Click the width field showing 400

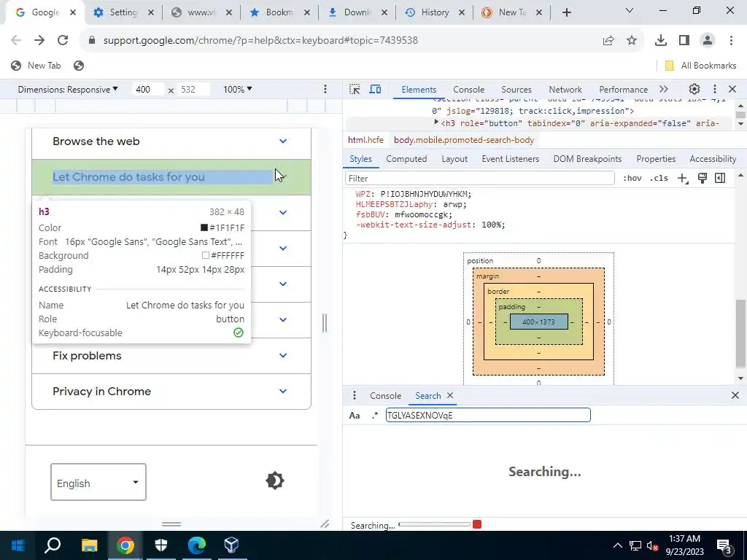[148, 90]
